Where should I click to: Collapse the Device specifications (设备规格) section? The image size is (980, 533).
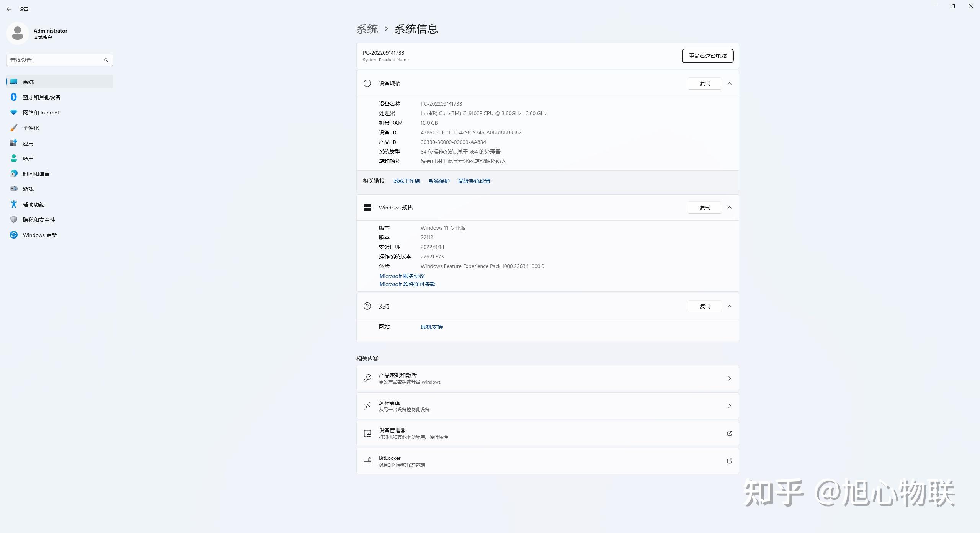(x=730, y=83)
